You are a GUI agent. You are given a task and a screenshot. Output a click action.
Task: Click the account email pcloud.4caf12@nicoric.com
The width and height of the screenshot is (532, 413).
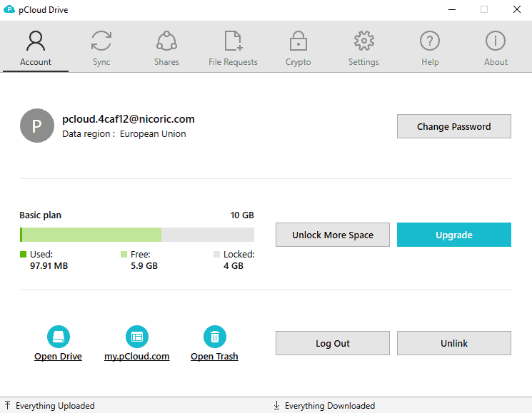pyautogui.click(x=129, y=119)
